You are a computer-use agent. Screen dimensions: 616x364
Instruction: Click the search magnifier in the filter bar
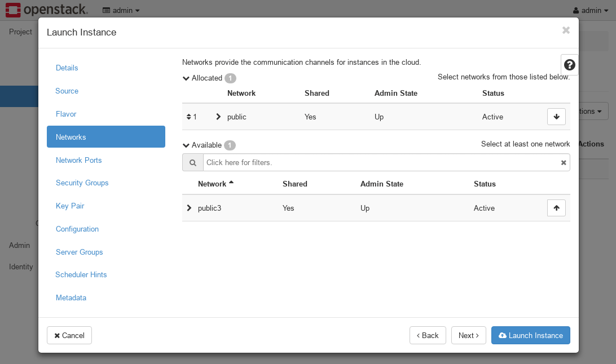point(192,162)
